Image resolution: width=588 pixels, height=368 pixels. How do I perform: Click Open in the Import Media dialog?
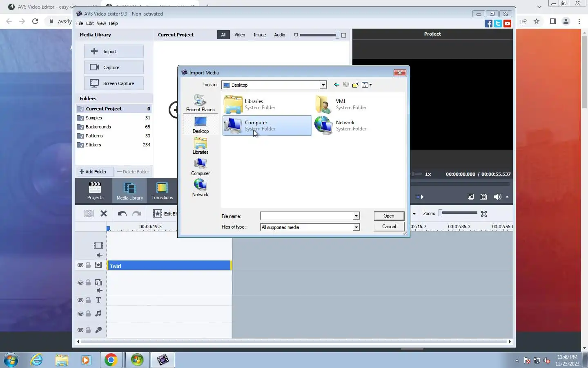[389, 216]
